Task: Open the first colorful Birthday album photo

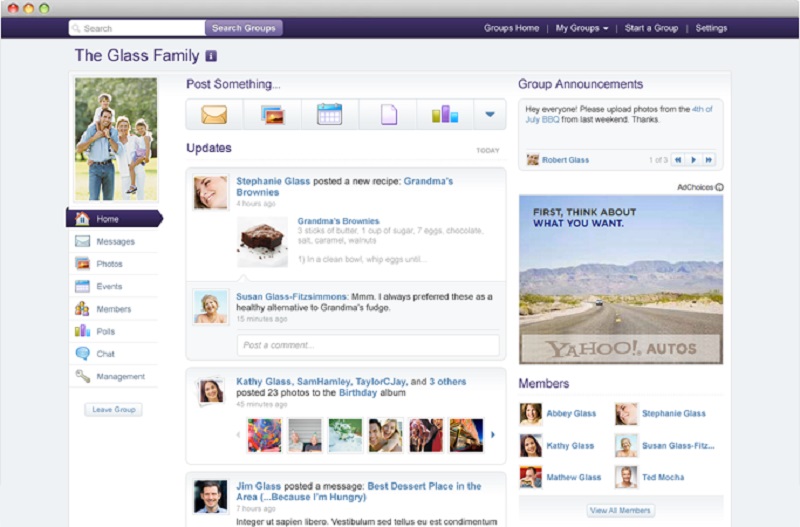Action: [x=264, y=435]
